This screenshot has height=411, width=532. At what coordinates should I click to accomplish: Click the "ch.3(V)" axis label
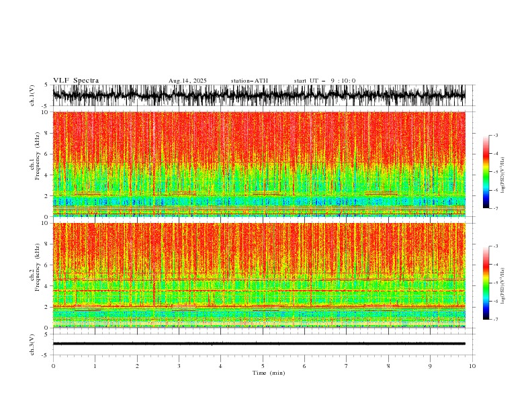point(32,345)
